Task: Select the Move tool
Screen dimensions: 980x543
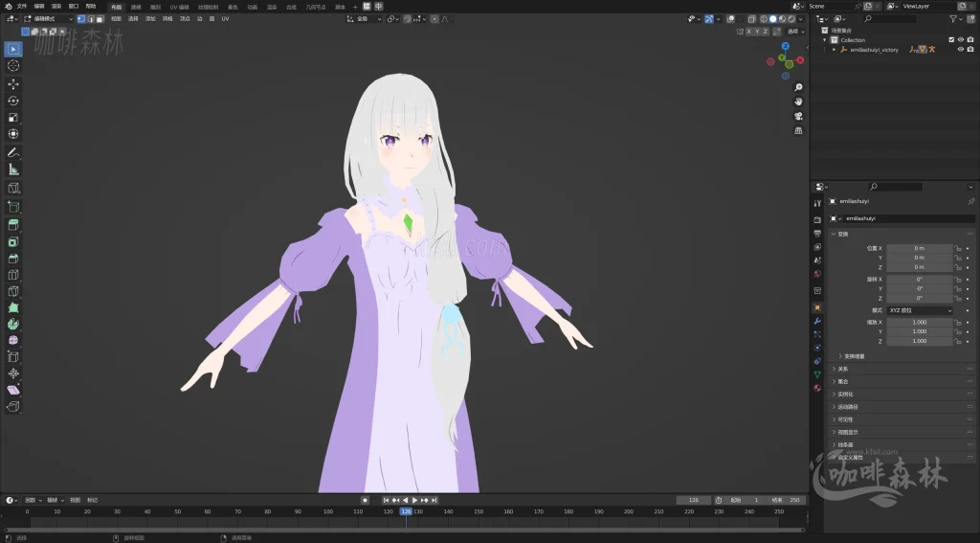Action: pos(13,84)
